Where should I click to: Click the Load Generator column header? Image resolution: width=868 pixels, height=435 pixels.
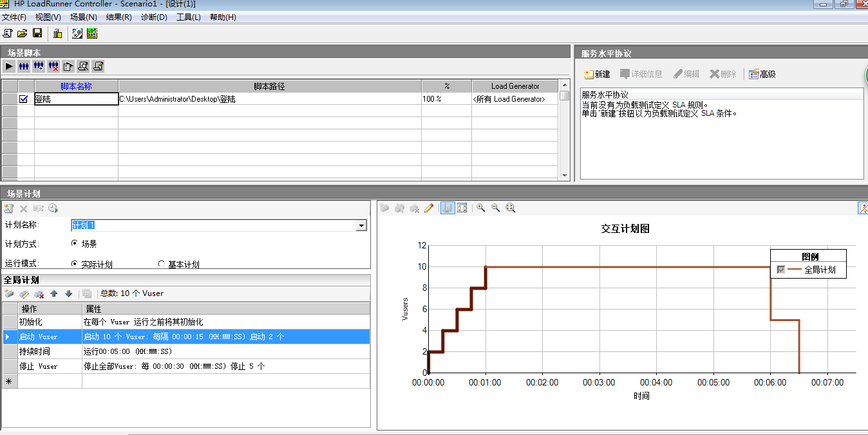[515, 86]
